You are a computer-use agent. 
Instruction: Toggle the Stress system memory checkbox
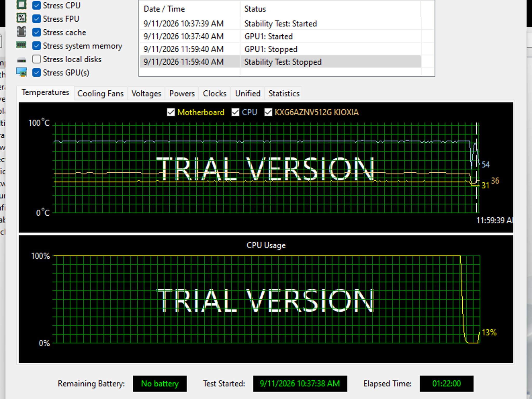(x=37, y=46)
